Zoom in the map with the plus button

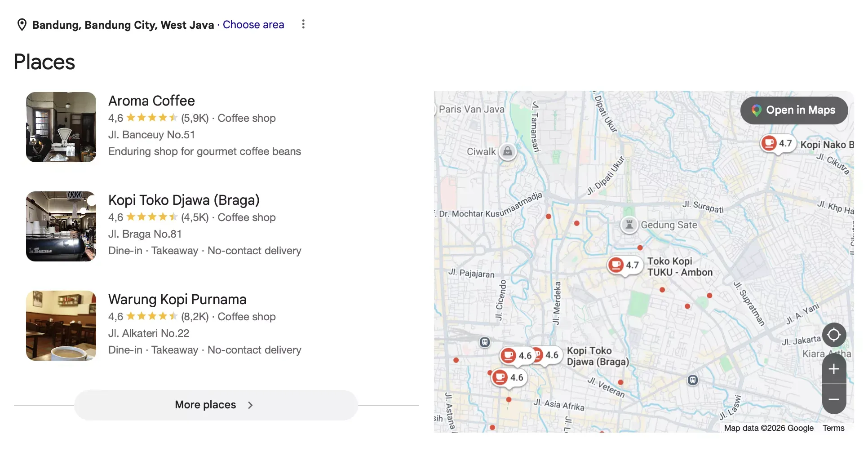tap(834, 369)
